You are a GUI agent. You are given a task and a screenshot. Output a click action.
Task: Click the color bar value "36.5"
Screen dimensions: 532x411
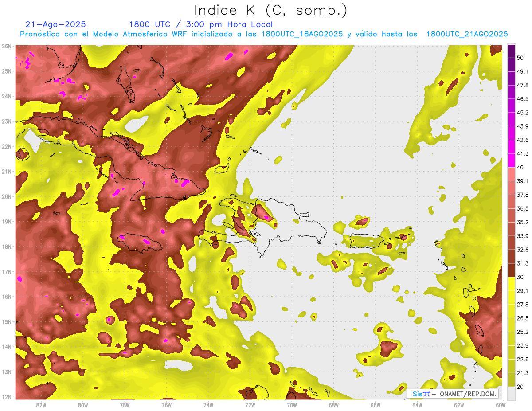(523, 208)
